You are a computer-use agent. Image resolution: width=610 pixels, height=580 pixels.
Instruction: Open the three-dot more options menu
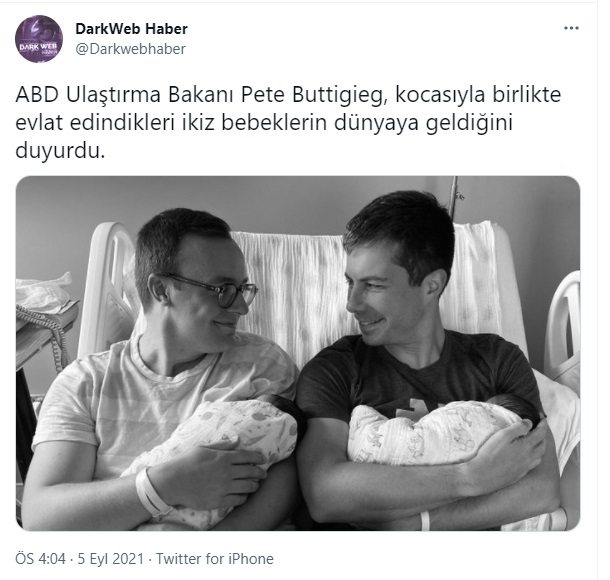pyautogui.click(x=571, y=28)
